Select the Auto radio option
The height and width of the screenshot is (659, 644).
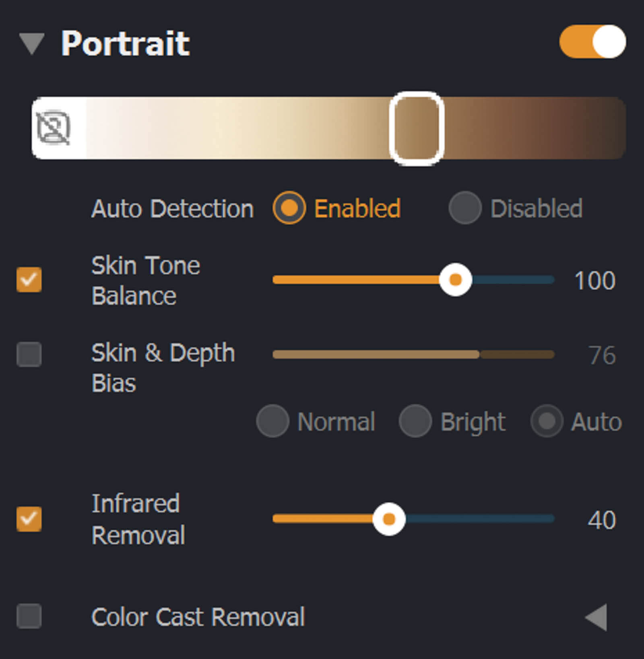[547, 421]
